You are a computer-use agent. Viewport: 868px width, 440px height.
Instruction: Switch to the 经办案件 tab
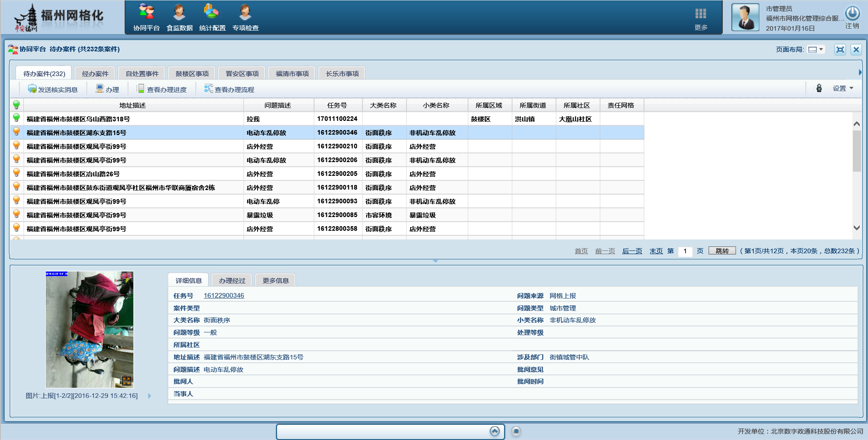(x=95, y=74)
